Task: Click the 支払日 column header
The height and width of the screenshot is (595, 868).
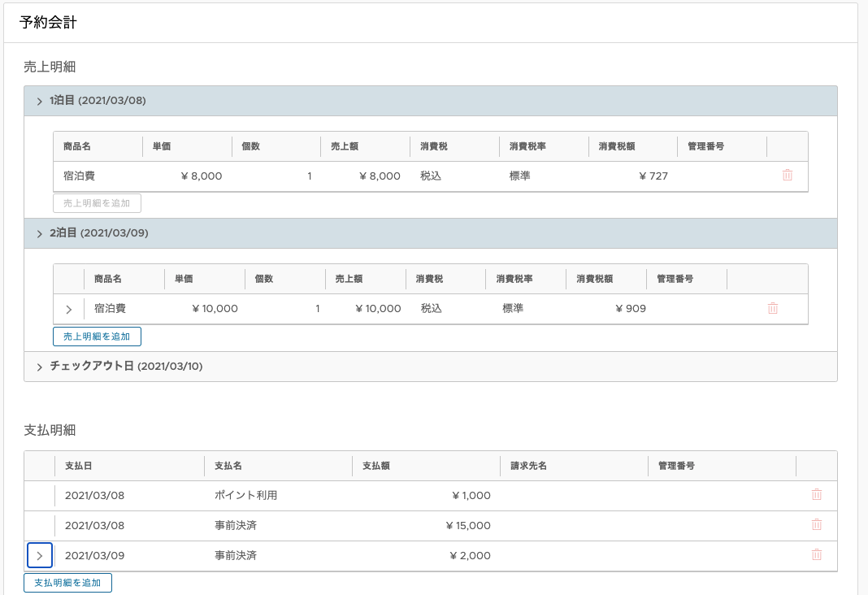Action: click(79, 466)
